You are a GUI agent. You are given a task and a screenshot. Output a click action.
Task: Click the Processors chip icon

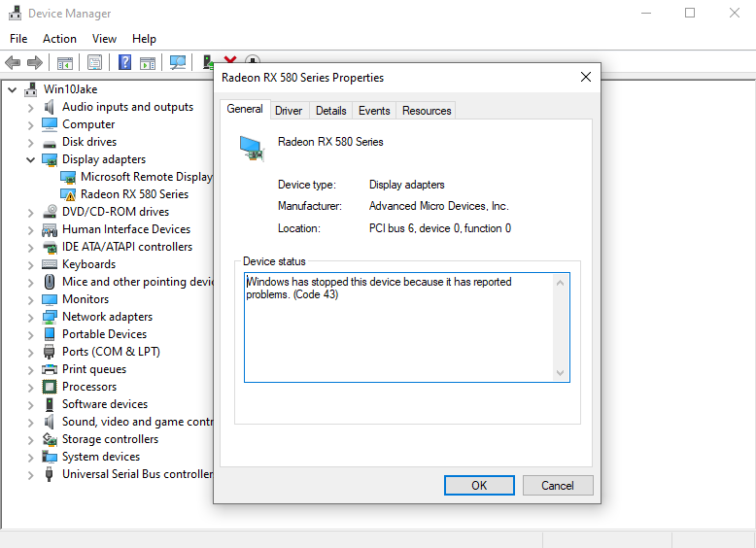(50, 387)
